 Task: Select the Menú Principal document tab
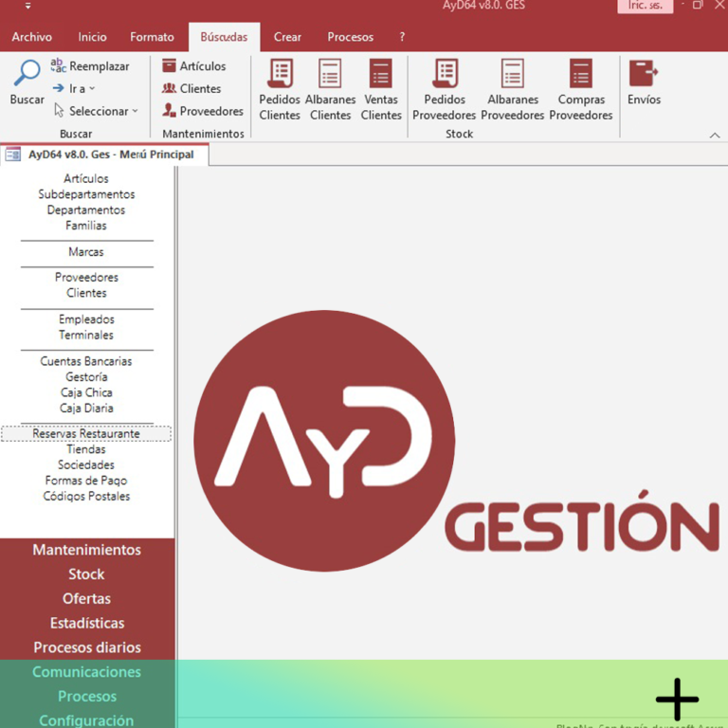coord(104,155)
